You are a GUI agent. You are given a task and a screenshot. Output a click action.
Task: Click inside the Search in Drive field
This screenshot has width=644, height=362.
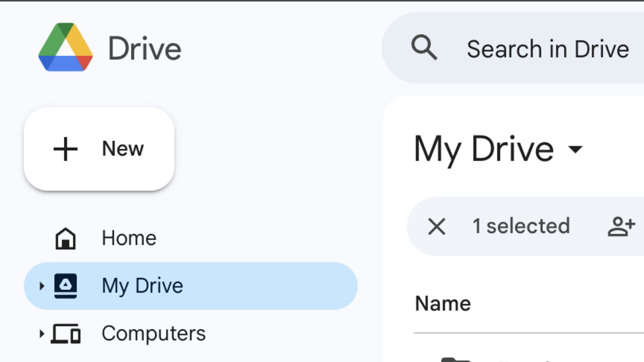click(x=543, y=48)
